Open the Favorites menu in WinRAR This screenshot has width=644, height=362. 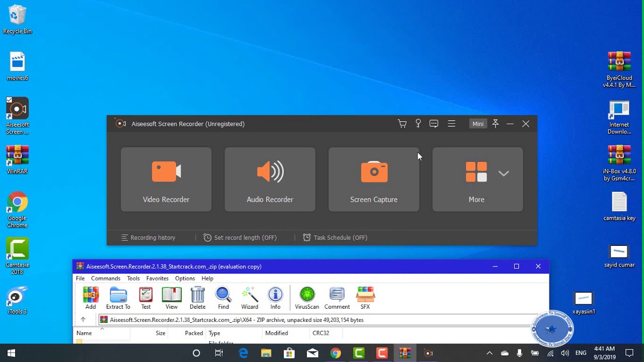[x=157, y=279]
